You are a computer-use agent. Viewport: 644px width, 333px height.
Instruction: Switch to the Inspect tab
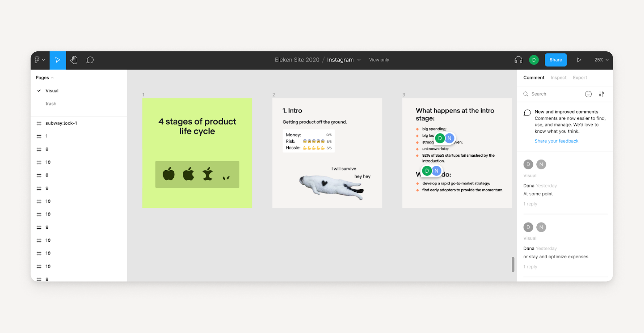tap(558, 78)
